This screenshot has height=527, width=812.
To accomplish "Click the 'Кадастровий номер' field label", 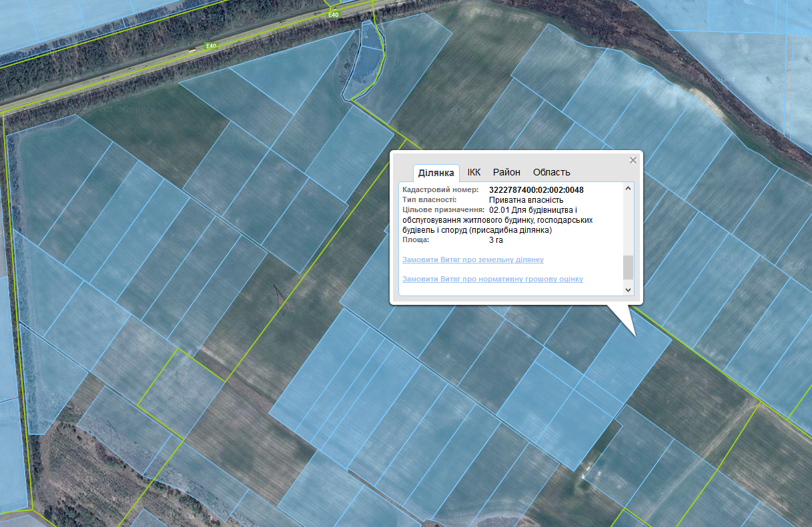I will [440, 190].
